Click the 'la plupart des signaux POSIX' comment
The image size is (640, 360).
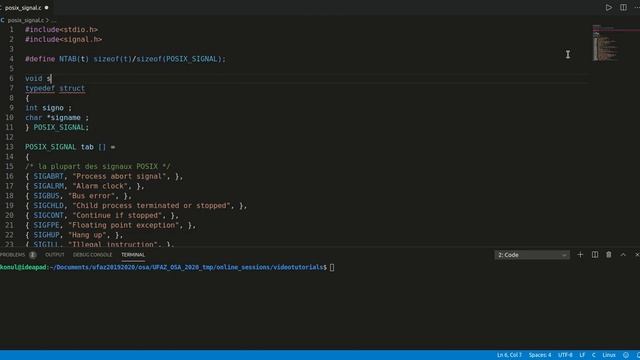click(x=98, y=167)
